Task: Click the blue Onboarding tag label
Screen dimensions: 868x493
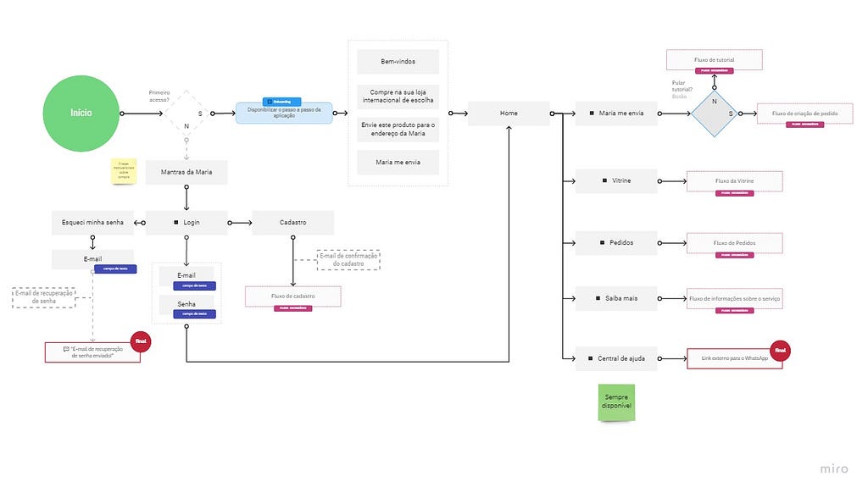Action: [x=281, y=102]
